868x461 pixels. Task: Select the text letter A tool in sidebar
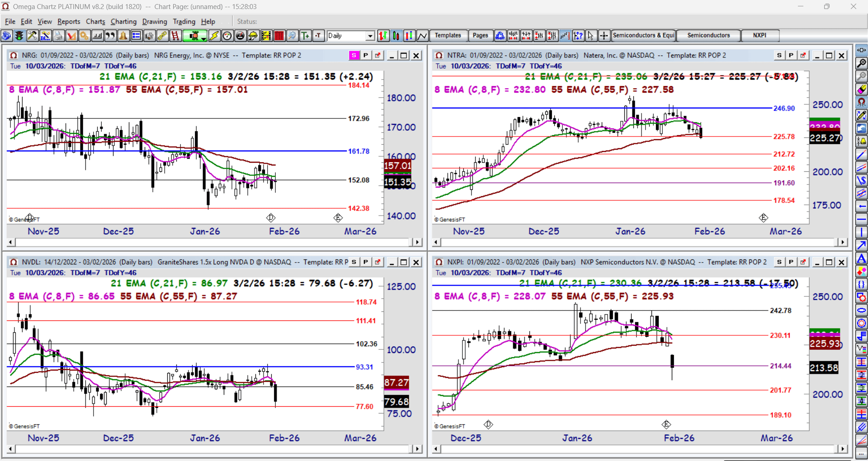tap(861, 259)
